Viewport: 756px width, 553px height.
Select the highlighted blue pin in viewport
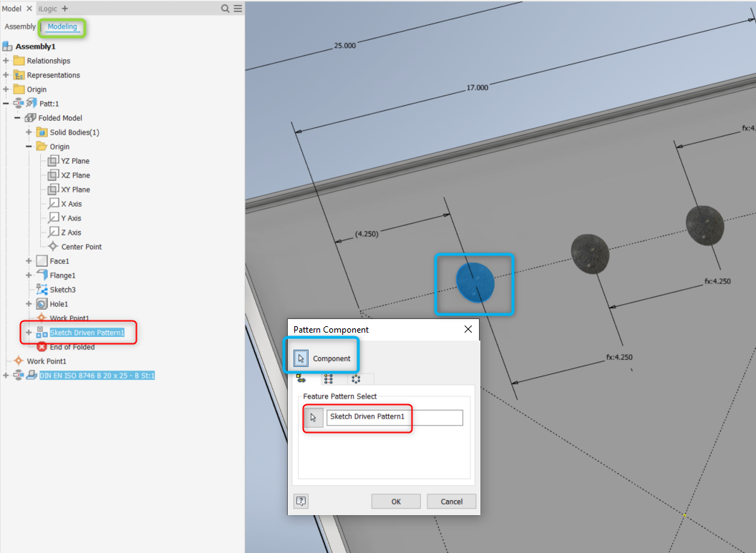[x=475, y=283]
